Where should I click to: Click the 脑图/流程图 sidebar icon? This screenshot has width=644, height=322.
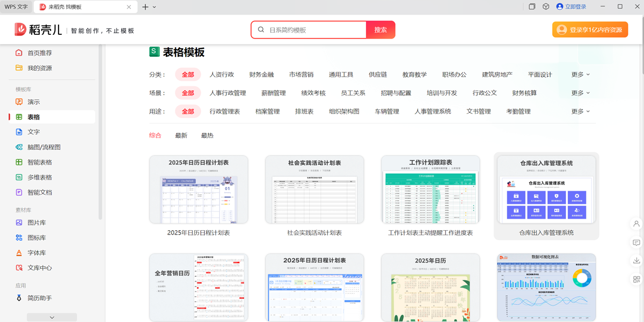tap(19, 147)
